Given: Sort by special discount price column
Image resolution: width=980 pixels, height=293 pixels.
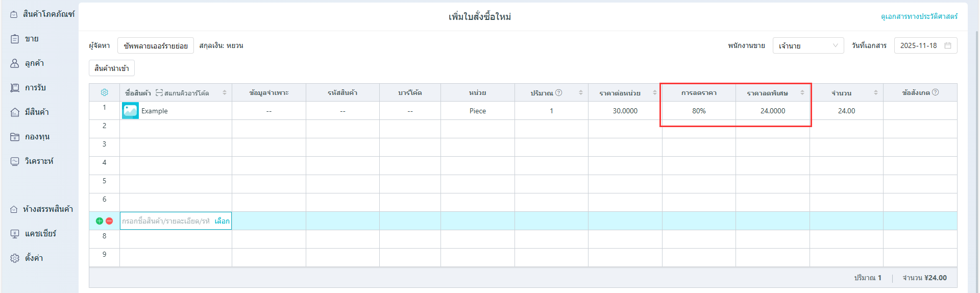Looking at the screenshot, I should pos(802,92).
